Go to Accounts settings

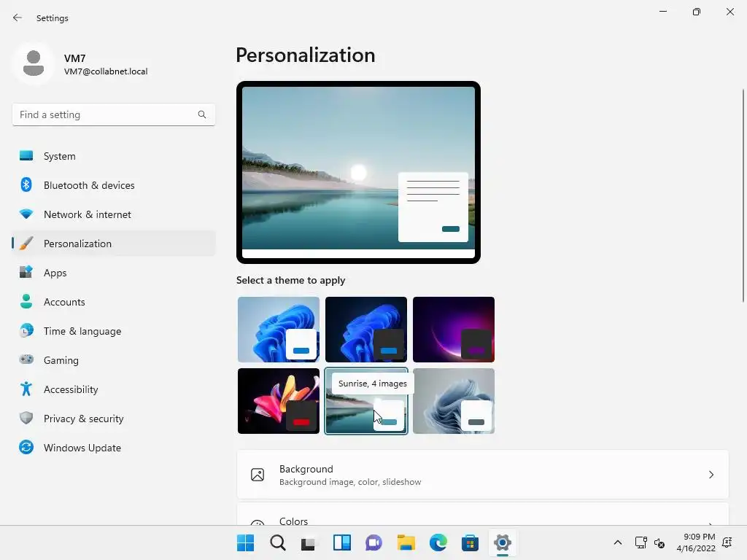pos(114,302)
